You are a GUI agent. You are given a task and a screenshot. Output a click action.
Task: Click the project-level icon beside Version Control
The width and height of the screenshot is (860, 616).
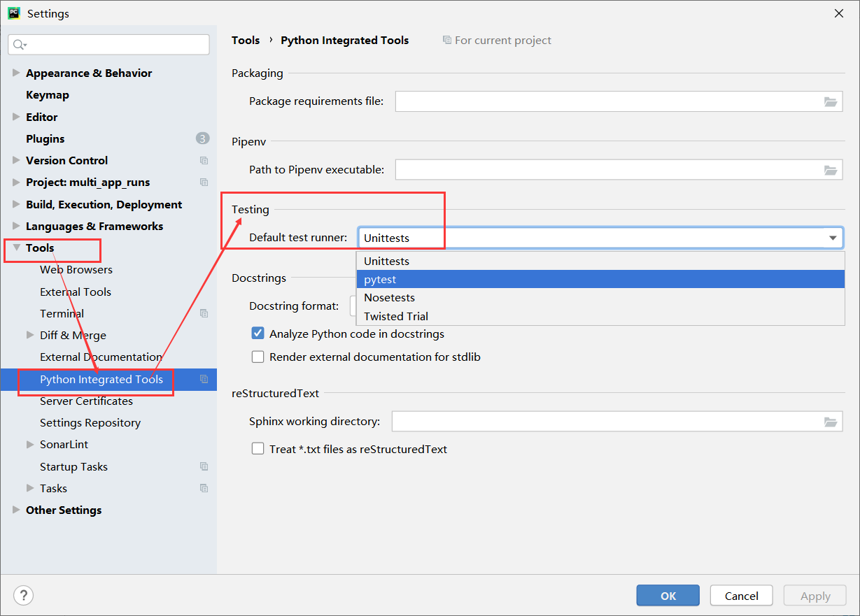pyautogui.click(x=204, y=161)
